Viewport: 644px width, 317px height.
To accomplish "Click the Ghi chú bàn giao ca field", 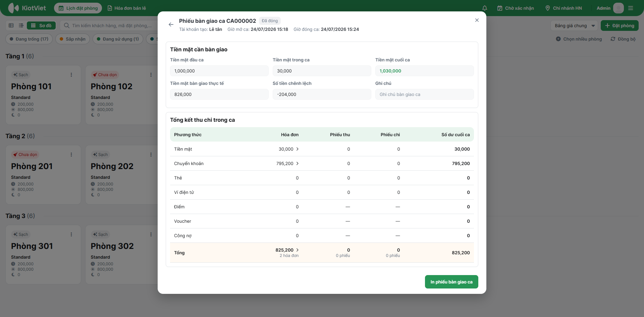I will tap(425, 94).
